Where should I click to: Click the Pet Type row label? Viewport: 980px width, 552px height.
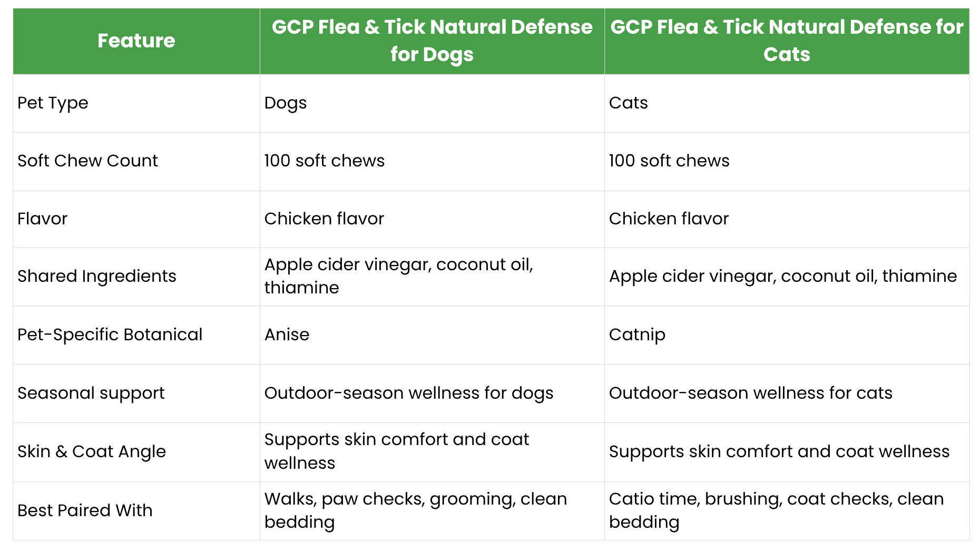[x=53, y=103]
